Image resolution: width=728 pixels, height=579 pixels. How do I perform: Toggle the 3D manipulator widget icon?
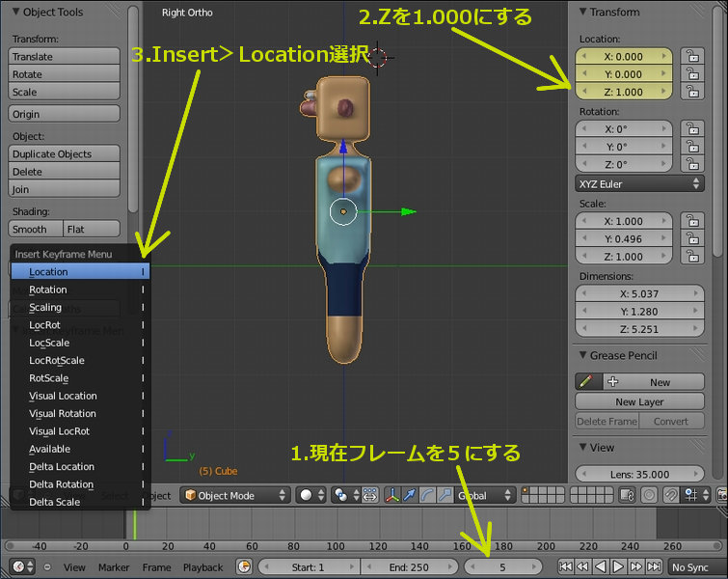[392, 495]
